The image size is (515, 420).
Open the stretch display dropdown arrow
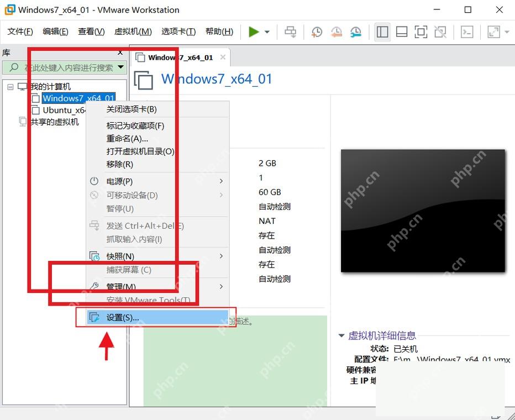[507, 32]
